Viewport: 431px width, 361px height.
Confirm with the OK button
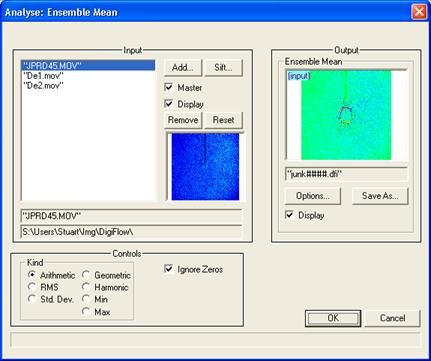pos(333,318)
